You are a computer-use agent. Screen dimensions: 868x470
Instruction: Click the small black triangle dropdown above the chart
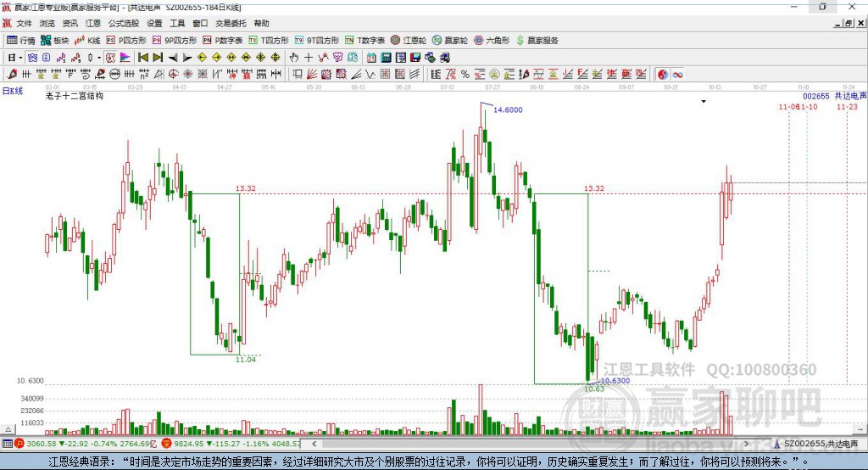tap(704, 102)
